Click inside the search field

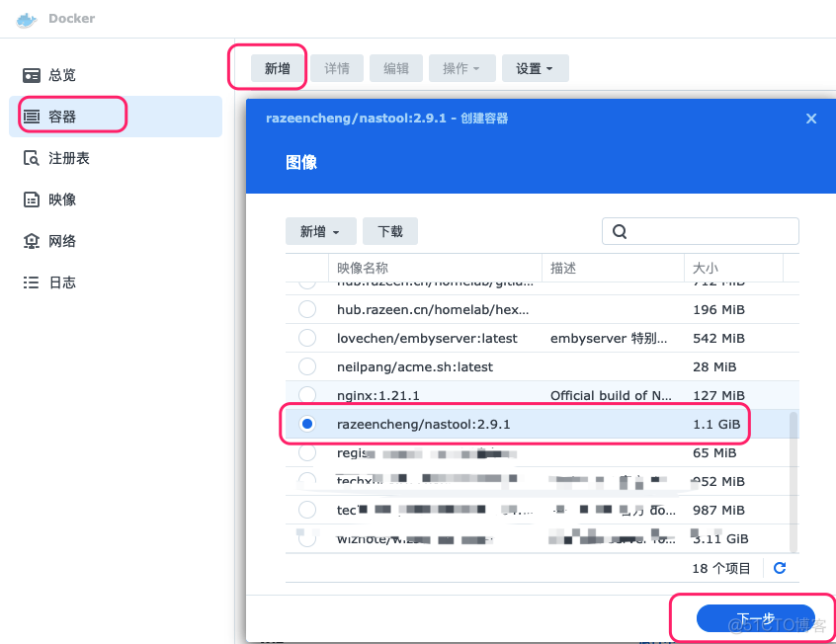(x=701, y=230)
